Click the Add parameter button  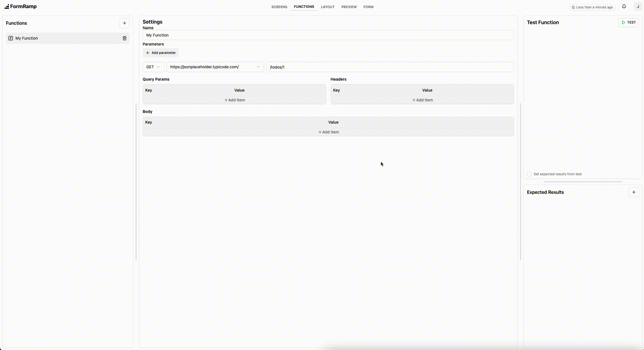pos(161,53)
